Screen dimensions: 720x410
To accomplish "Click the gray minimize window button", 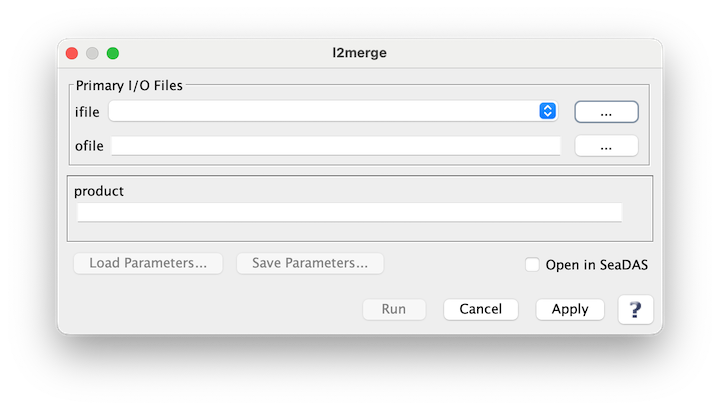I will [x=92, y=53].
